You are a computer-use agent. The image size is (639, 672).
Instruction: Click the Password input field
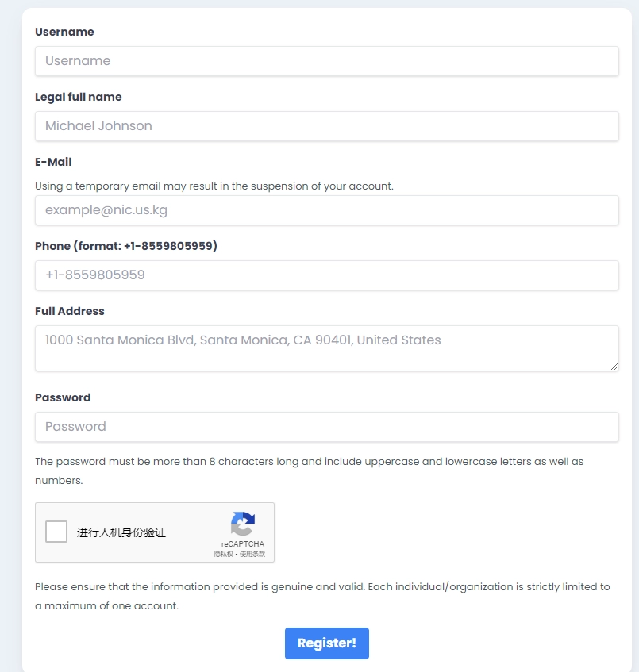click(x=326, y=427)
